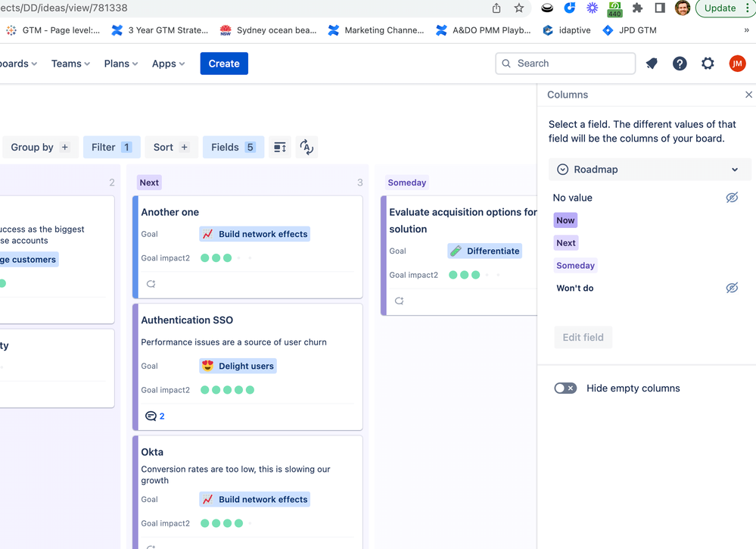Show the Won't do column

[x=732, y=288]
